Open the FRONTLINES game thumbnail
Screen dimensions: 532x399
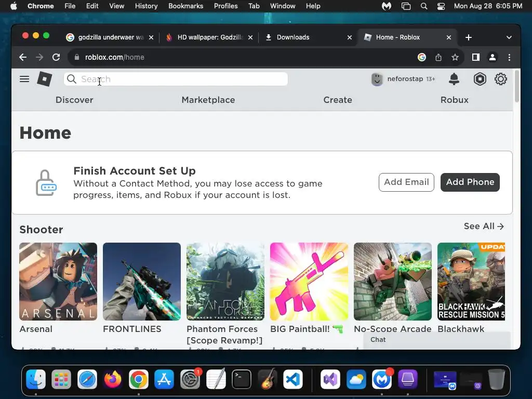click(142, 282)
